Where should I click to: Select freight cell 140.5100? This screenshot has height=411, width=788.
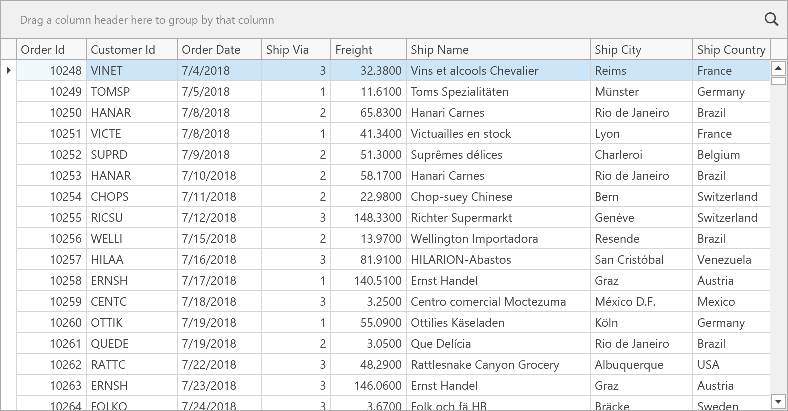[x=368, y=281]
